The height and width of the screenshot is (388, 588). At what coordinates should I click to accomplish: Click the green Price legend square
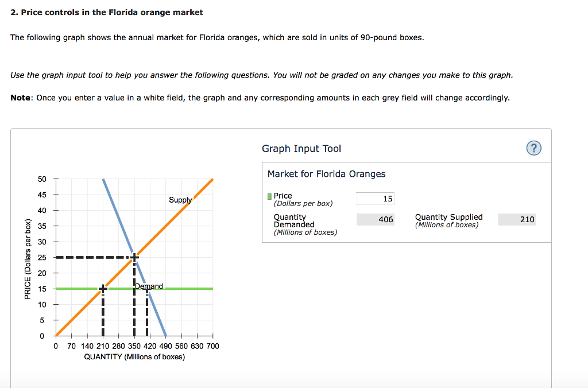pyautogui.click(x=269, y=195)
